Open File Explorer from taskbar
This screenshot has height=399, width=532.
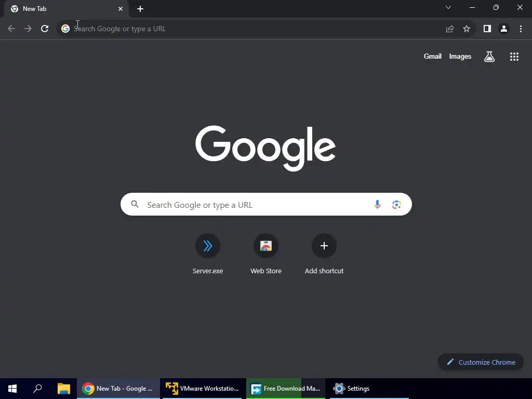point(63,389)
